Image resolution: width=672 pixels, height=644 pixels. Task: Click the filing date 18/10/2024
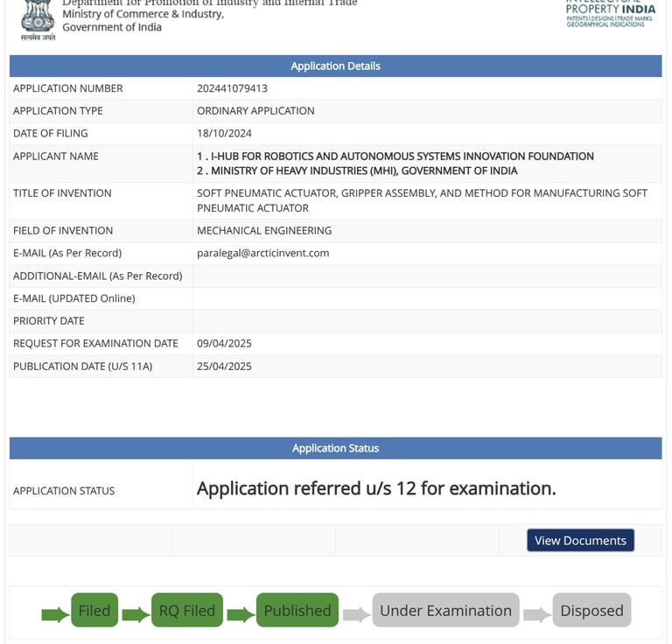point(224,133)
